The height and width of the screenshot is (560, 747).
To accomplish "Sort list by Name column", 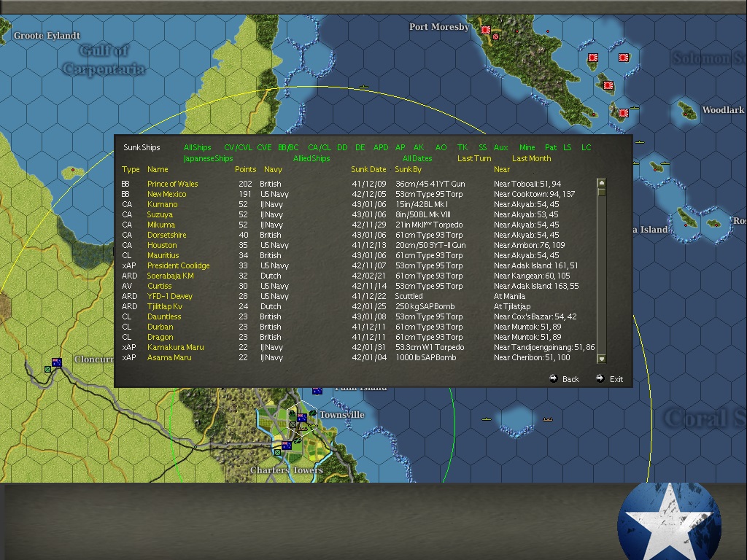I will [158, 169].
